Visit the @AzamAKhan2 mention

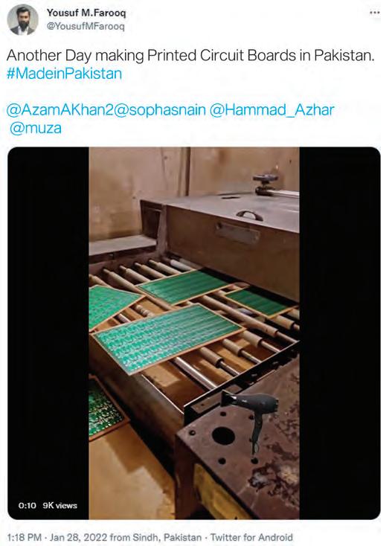click(60, 110)
